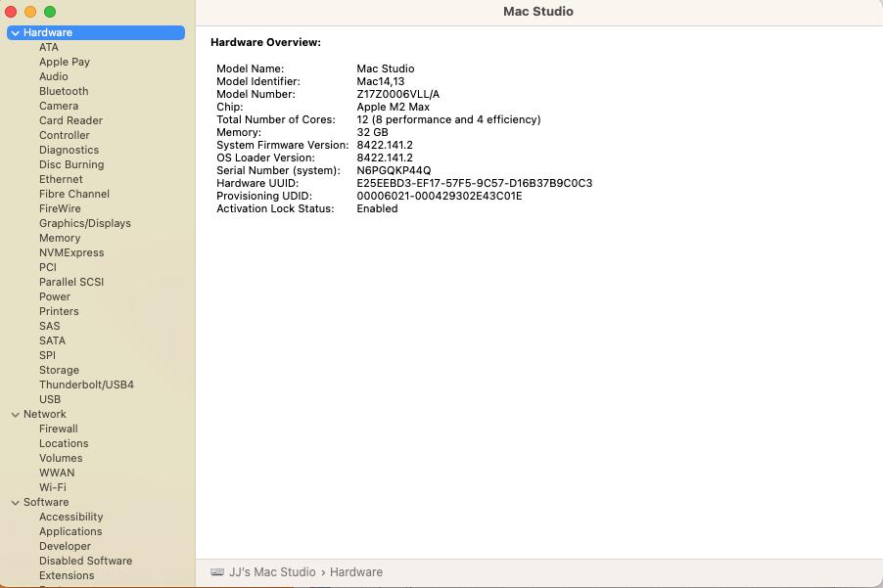The width and height of the screenshot is (883, 588).
Task: Select Audio in the sidebar
Action: pyautogui.click(x=54, y=76)
